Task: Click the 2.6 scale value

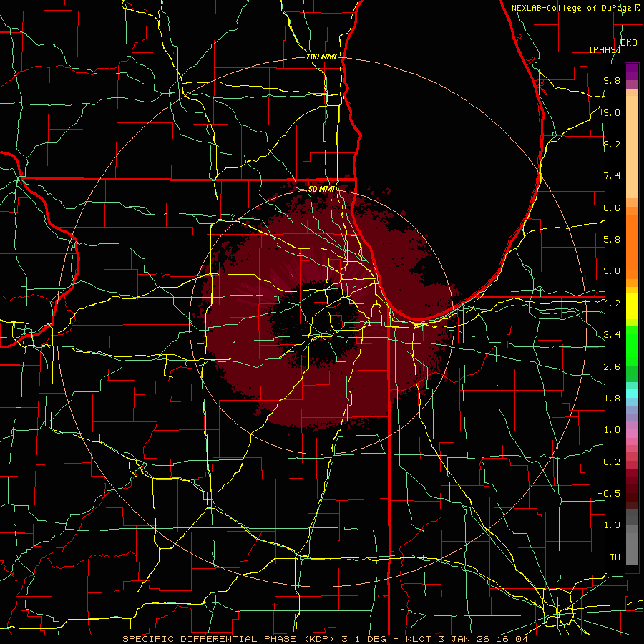Action: 612,366
